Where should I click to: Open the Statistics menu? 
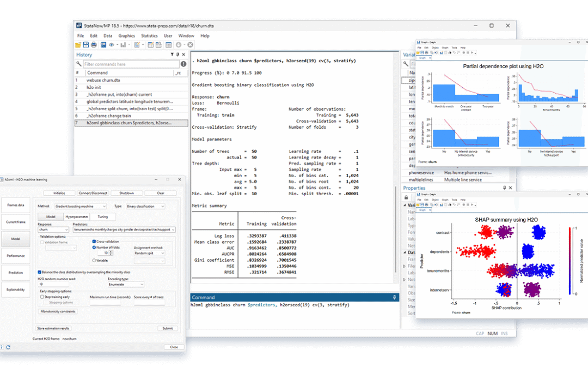[149, 35]
